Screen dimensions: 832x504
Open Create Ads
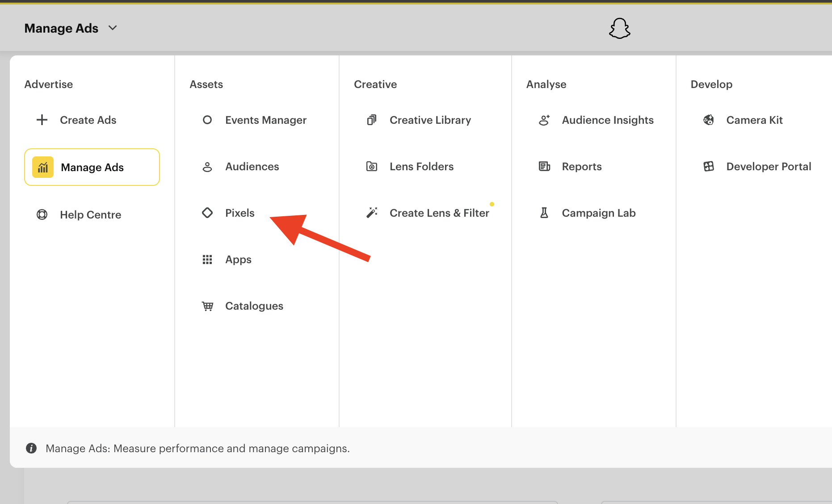(88, 120)
